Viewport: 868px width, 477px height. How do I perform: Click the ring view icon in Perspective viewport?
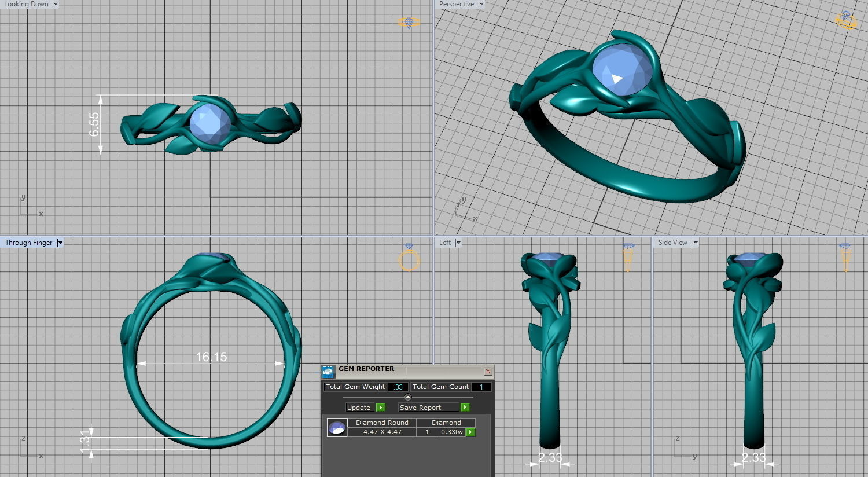pyautogui.click(x=846, y=20)
